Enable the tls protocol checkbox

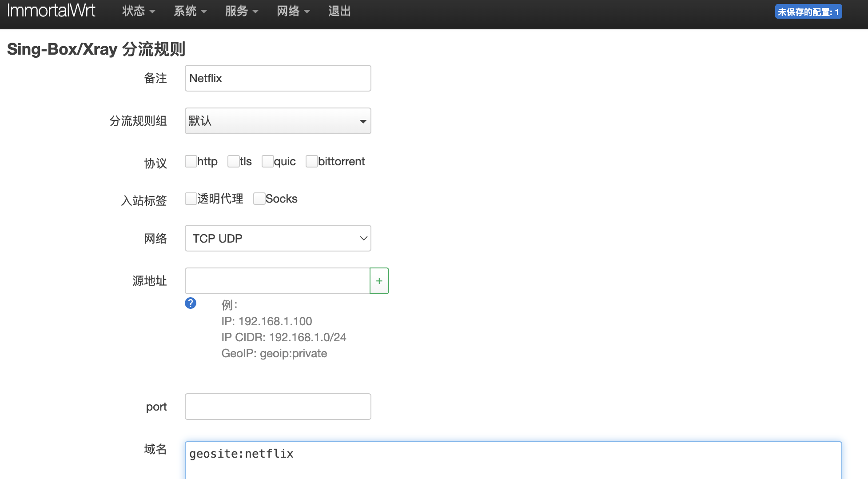pos(233,161)
